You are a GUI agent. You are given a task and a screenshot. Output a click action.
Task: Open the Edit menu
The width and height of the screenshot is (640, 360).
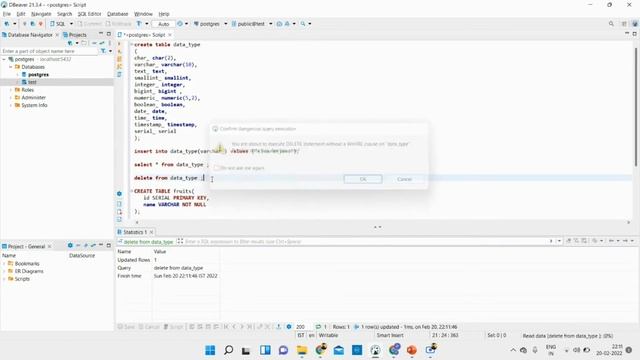pyautogui.click(x=21, y=14)
